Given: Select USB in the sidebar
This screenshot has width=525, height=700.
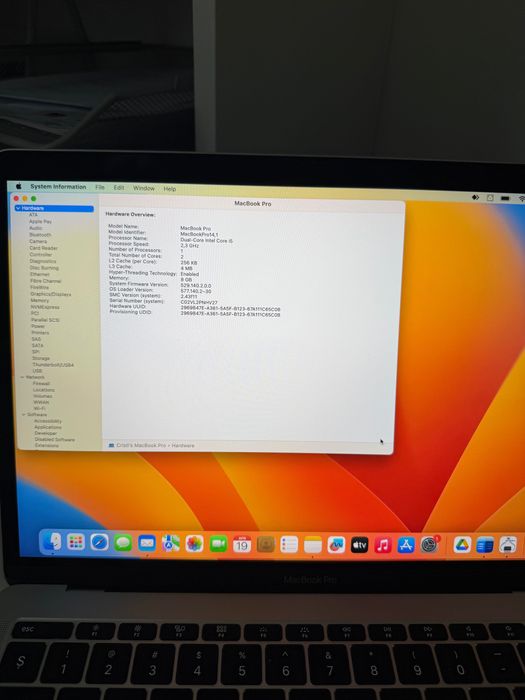Looking at the screenshot, I should point(37,371).
